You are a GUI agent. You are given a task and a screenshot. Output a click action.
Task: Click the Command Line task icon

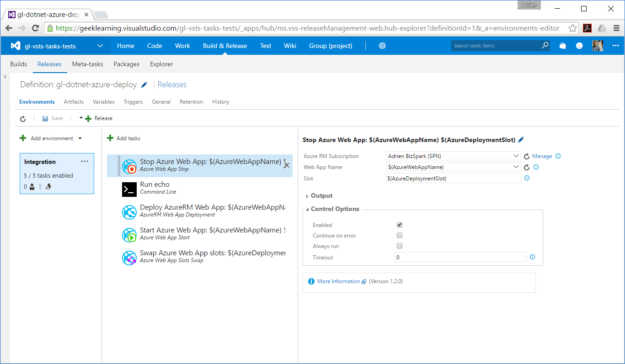(x=129, y=189)
